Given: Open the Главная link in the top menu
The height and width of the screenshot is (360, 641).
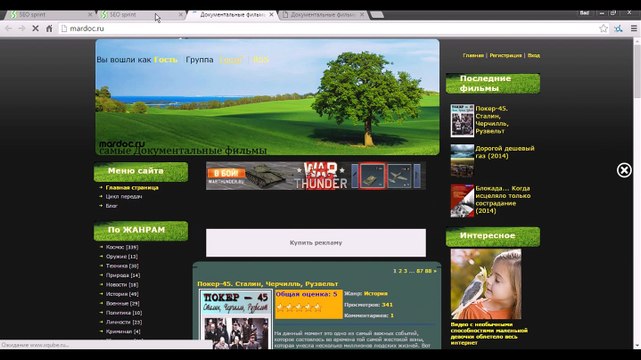Looking at the screenshot, I should coord(473,55).
